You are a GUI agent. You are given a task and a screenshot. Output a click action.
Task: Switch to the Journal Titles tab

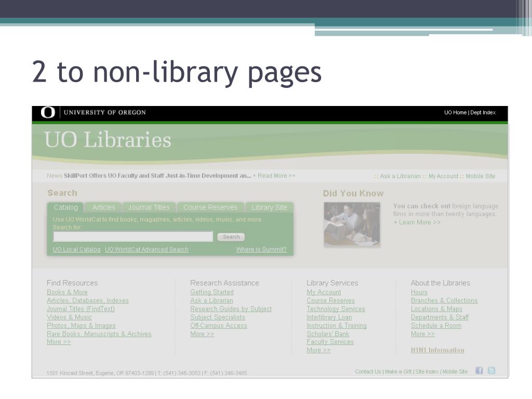coord(149,207)
